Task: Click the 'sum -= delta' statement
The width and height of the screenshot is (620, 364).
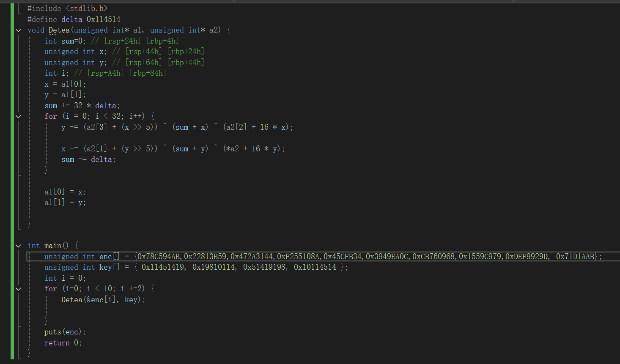Action: (88, 159)
